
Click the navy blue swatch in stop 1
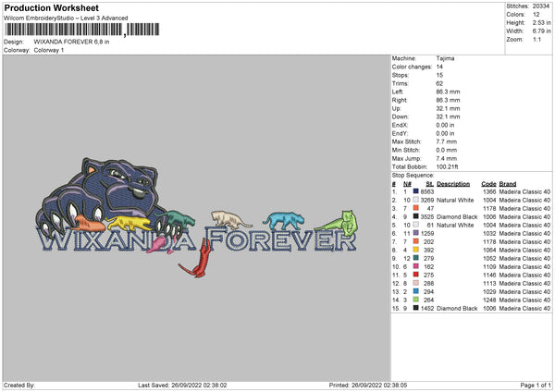415,191
